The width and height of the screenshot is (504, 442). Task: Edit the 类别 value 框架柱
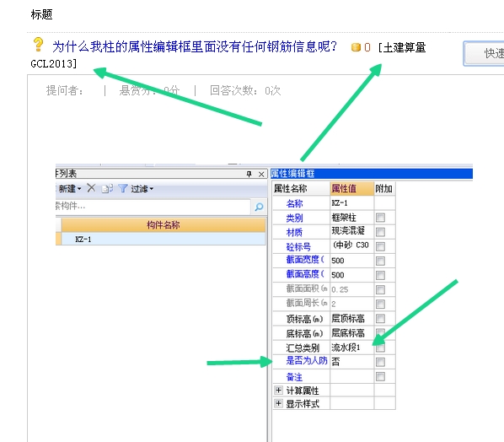351,218
